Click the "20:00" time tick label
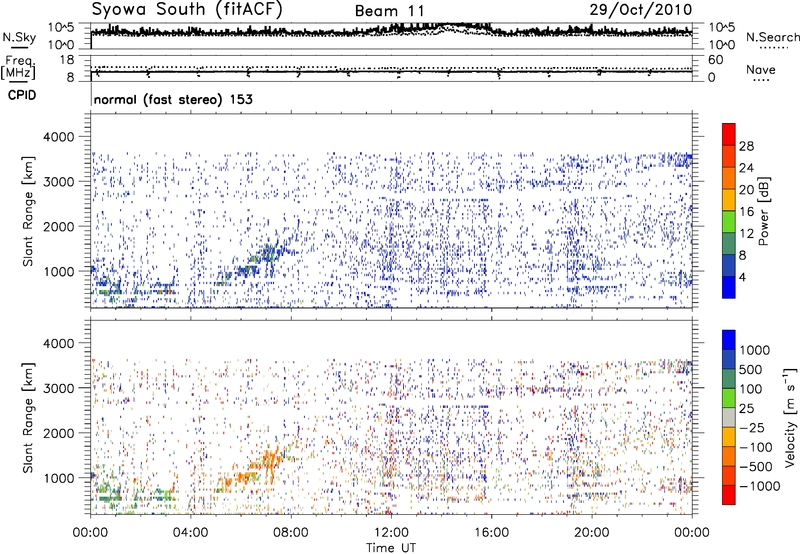This screenshot has height=554, width=800. [x=592, y=533]
